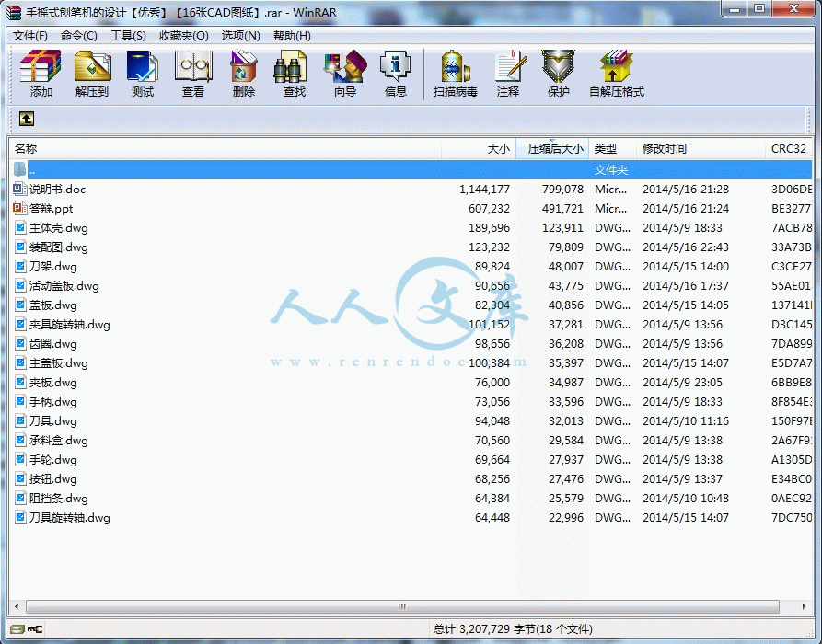Screen dimensions: 822x644
Task: Sort by 类型 column header
Action: (x=612, y=149)
